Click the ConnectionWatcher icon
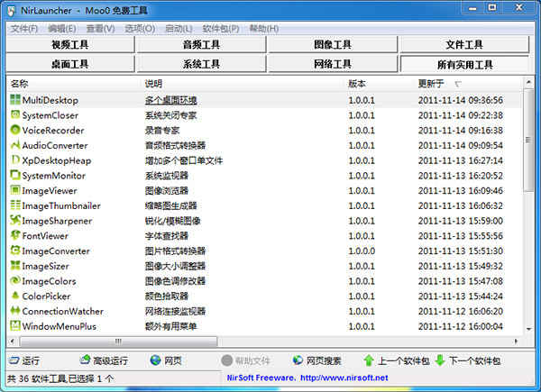 point(15,311)
